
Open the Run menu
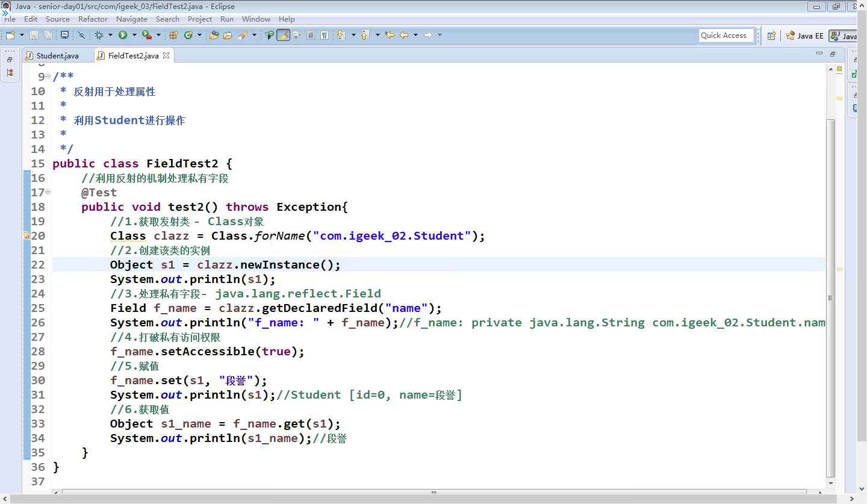point(227,19)
